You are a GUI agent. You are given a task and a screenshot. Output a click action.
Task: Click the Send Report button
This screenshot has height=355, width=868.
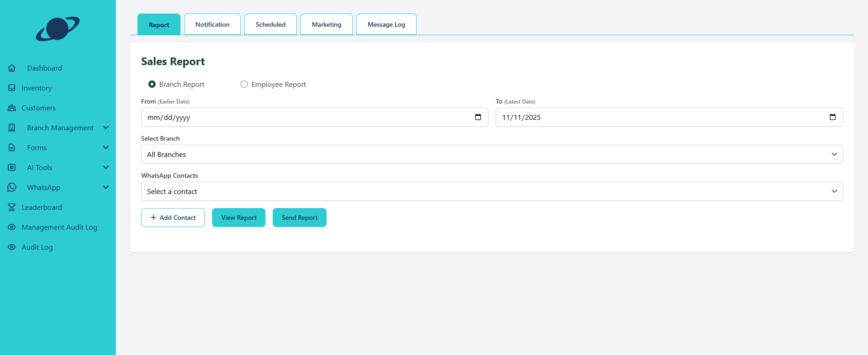(x=299, y=218)
